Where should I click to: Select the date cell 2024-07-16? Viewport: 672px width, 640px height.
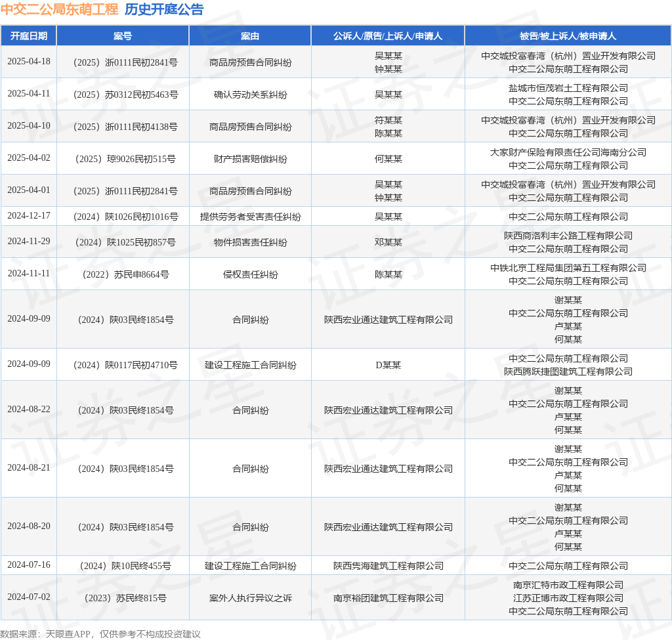[x=29, y=565]
